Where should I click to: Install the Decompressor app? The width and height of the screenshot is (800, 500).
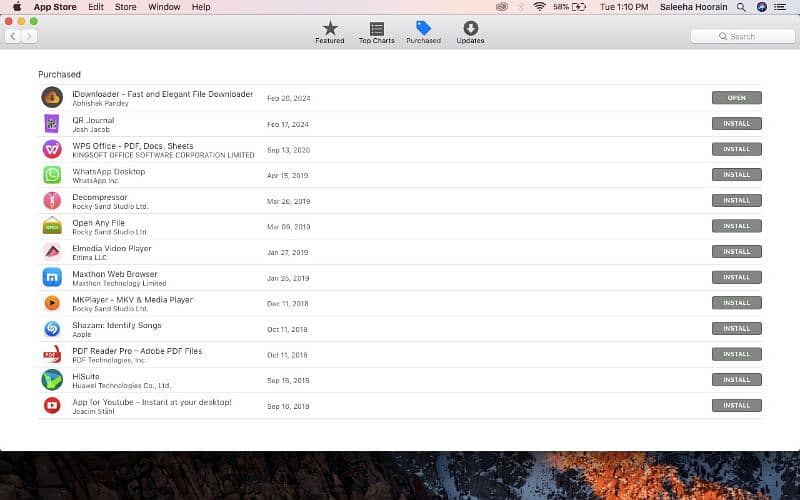[x=736, y=200]
